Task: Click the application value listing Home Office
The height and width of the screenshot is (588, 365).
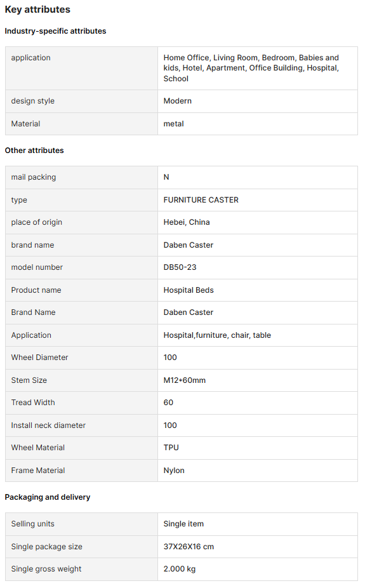Action: pyautogui.click(x=251, y=68)
